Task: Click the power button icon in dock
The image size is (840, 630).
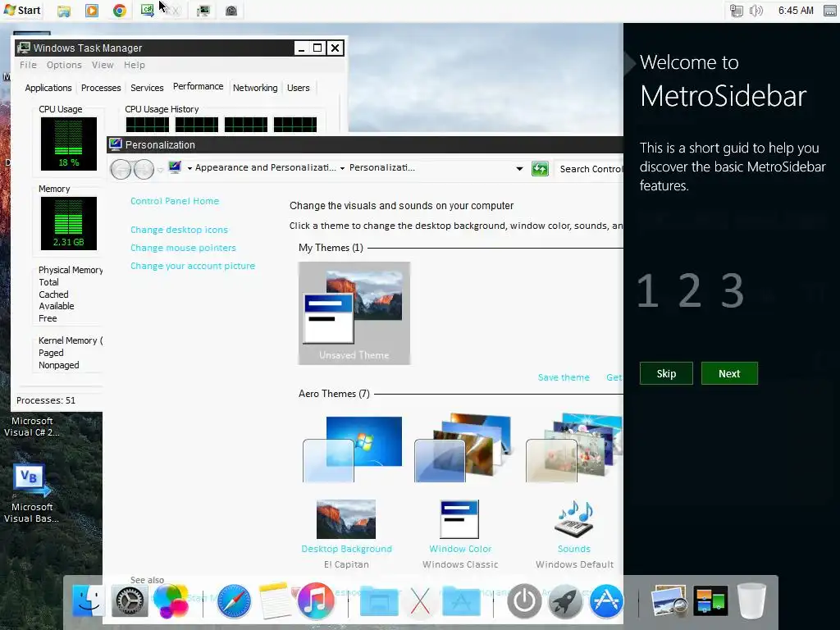Action: coord(524,601)
